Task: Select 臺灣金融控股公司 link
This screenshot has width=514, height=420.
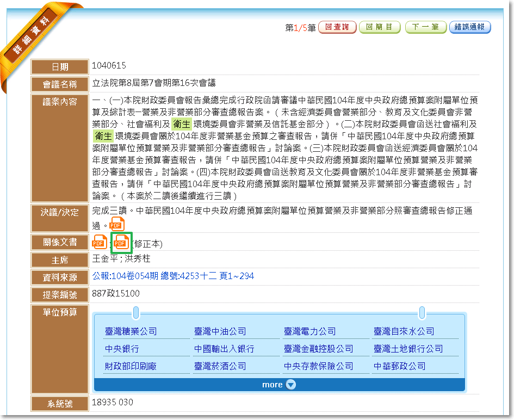Action: pyautogui.click(x=318, y=349)
